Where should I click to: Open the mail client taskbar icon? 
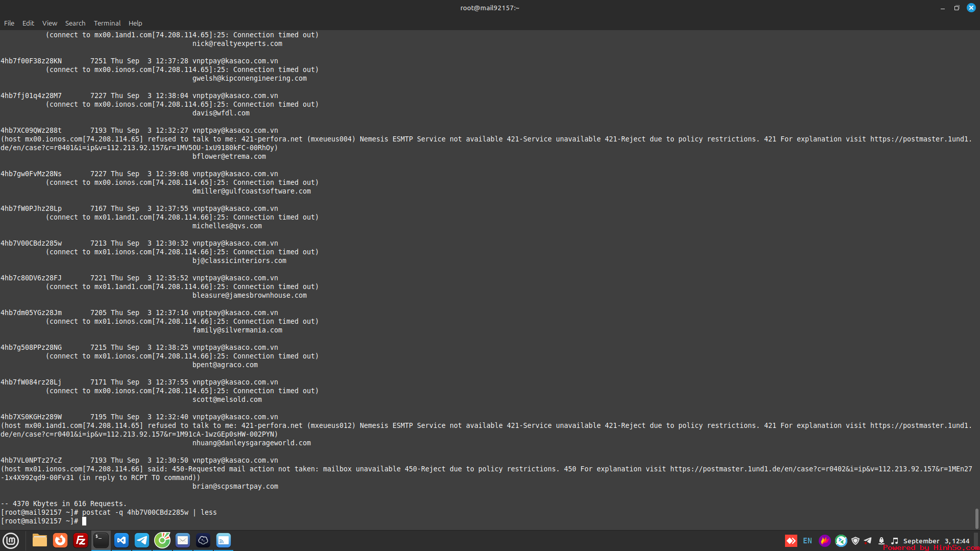coord(183,540)
